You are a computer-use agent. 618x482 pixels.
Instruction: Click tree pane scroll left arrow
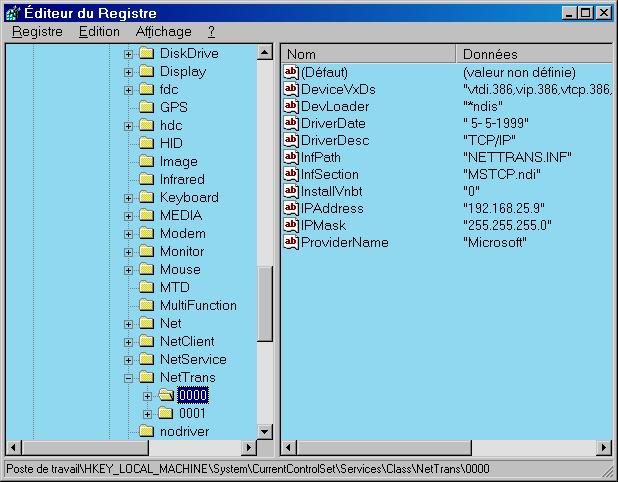(13, 447)
